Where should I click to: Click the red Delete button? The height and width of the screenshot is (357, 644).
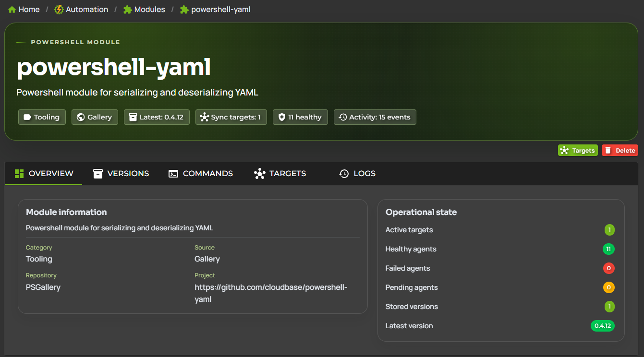tap(620, 150)
